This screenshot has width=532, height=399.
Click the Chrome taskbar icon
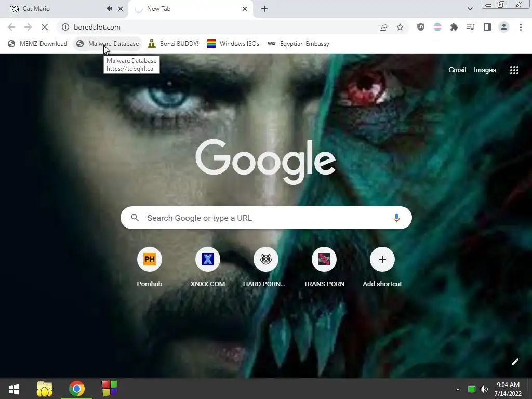click(77, 389)
